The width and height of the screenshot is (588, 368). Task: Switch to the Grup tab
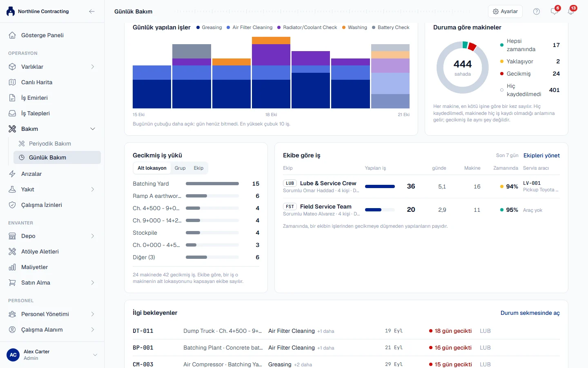(x=180, y=168)
